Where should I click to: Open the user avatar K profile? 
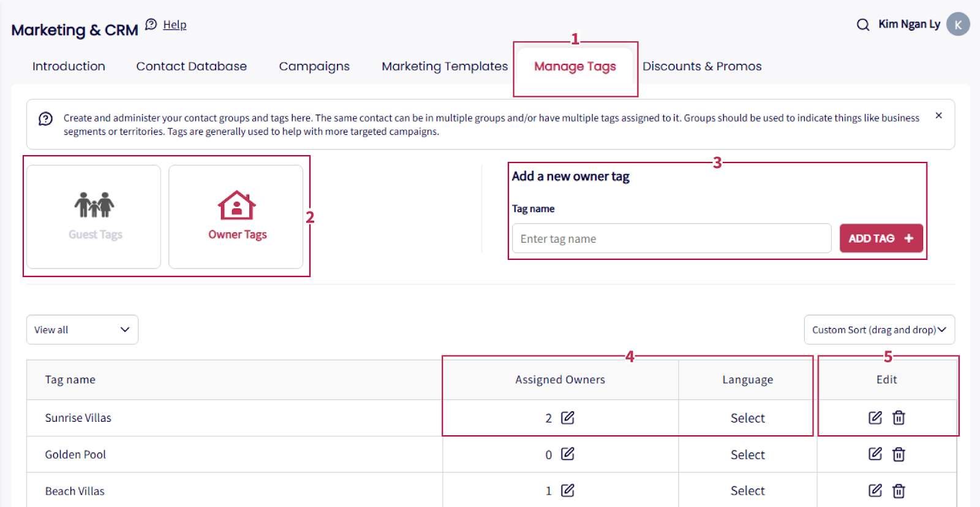pyautogui.click(x=958, y=25)
